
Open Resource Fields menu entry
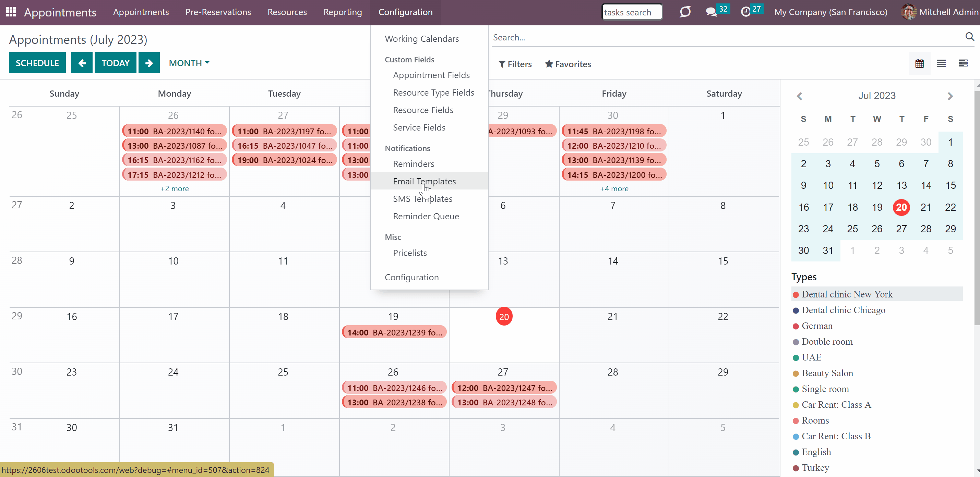point(429,110)
